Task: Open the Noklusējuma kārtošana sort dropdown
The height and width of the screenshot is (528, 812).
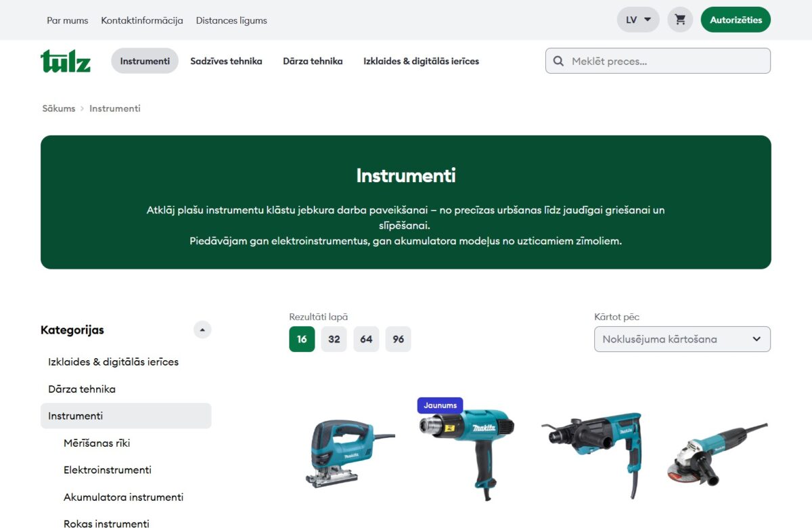Action: 682,339
